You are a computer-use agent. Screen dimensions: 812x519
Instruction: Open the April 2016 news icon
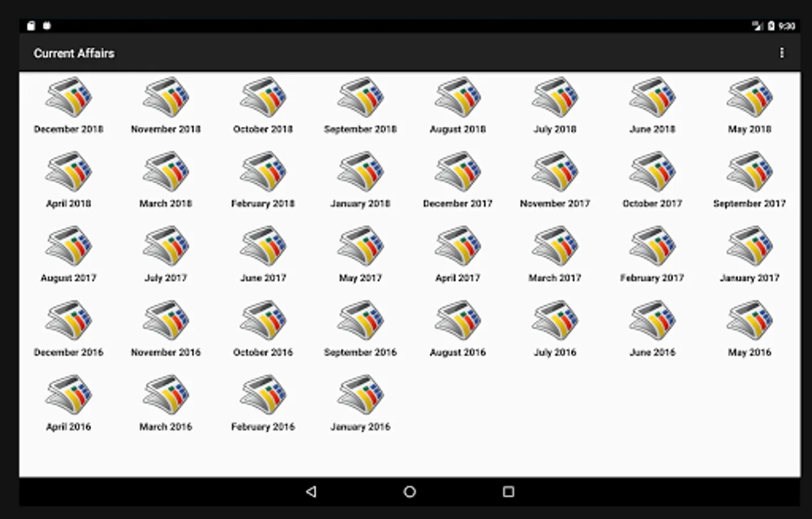69,395
